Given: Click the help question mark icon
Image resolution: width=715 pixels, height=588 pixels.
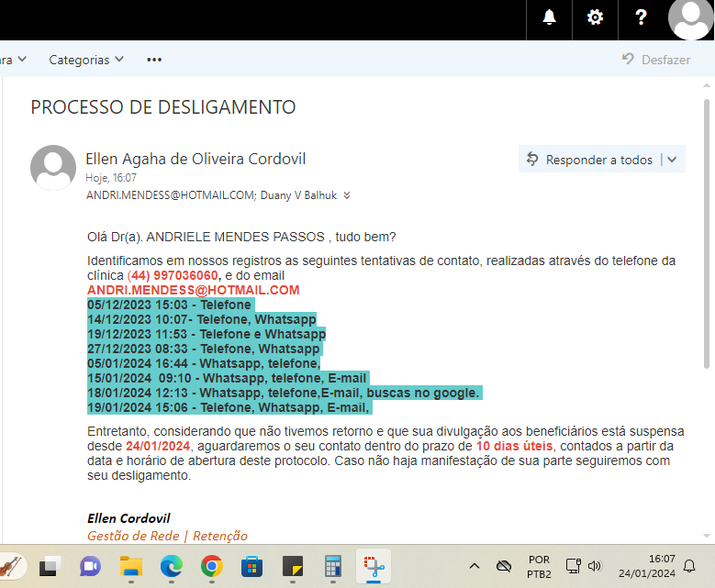Looking at the screenshot, I should (641, 17).
